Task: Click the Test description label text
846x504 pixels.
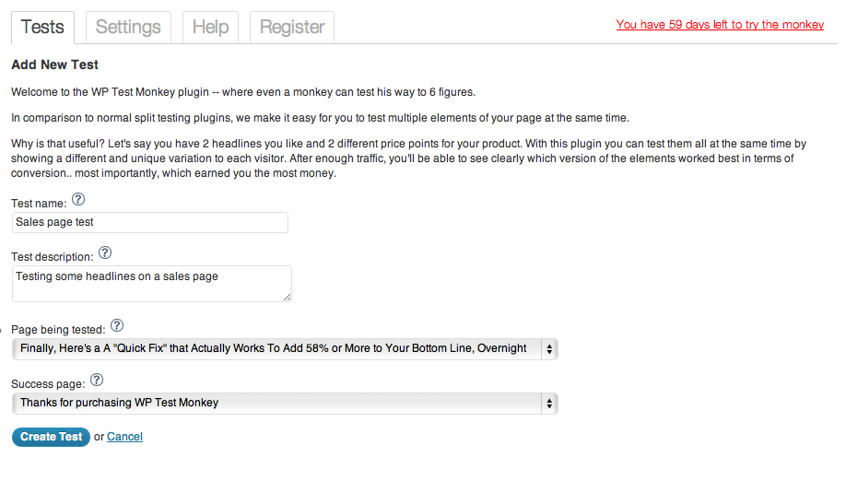Action: coord(53,257)
